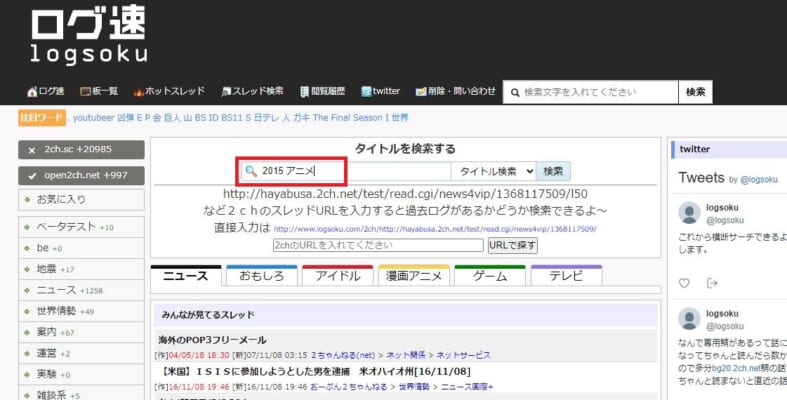Click the magnifier icon in title search field
The height and width of the screenshot is (400, 787).
point(251,171)
